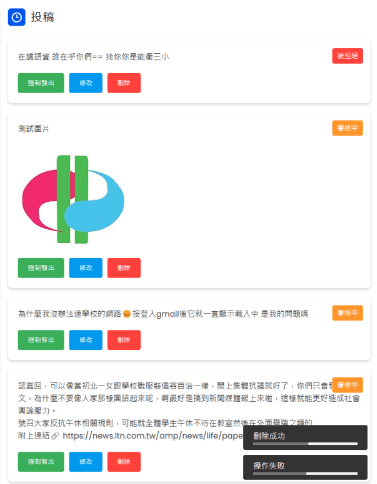
Task: Click 強制發出 under the 測試圖片 post
Action: (41, 268)
